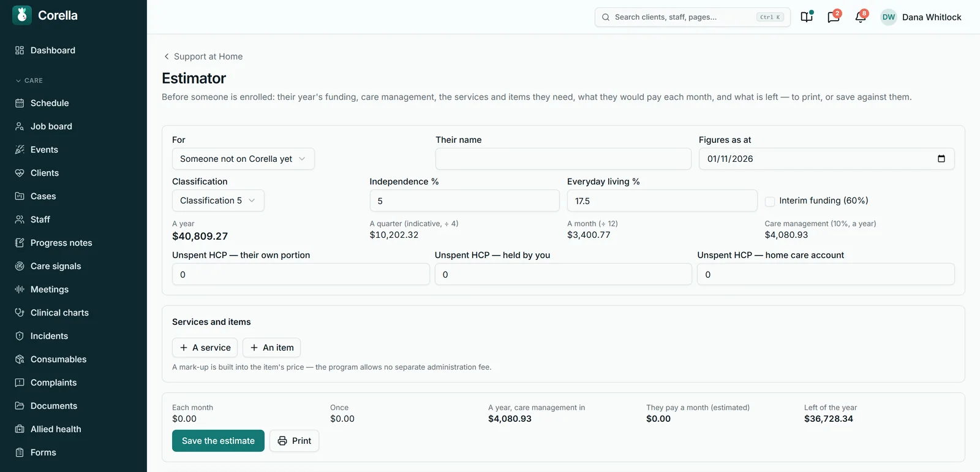This screenshot has width=980, height=472.
Task: Open the Incidents page
Action: [x=49, y=336]
